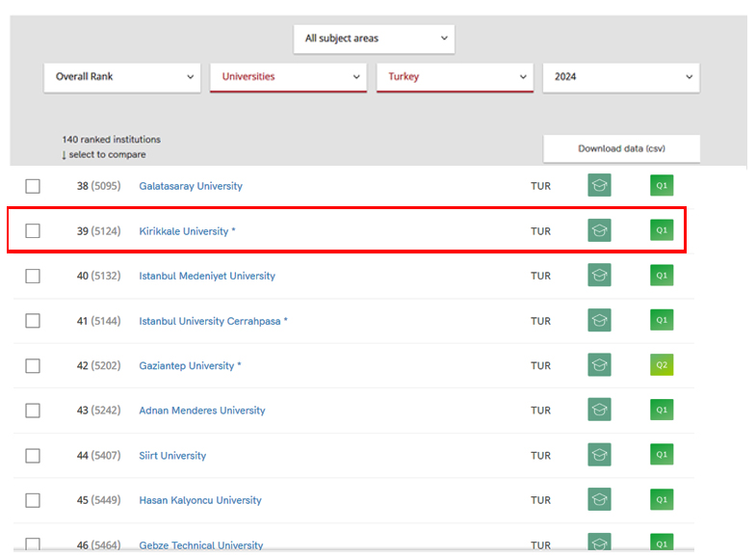Check the Istanbul University Cerrahpasa checkbox
This screenshot has width=756, height=557.
click(33, 321)
